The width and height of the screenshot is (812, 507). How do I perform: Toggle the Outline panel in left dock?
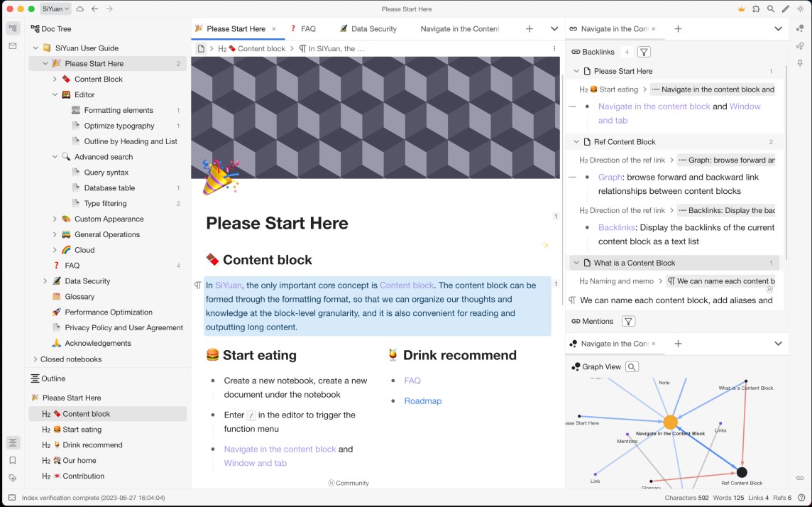point(13,442)
